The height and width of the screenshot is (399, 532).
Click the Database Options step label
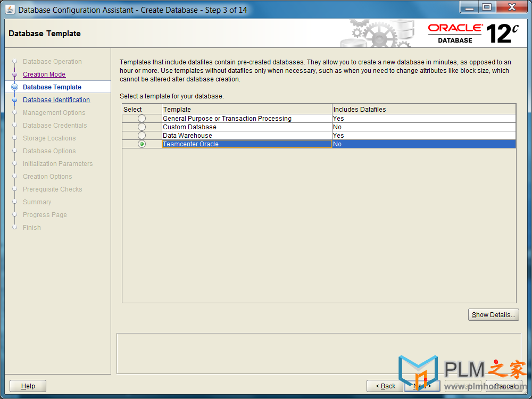[x=49, y=151]
